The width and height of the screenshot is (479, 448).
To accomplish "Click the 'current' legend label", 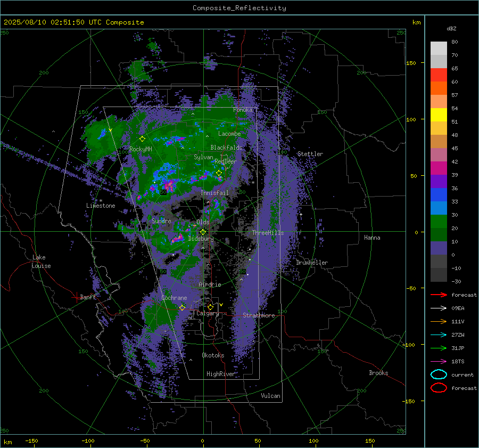I will click(463, 374).
